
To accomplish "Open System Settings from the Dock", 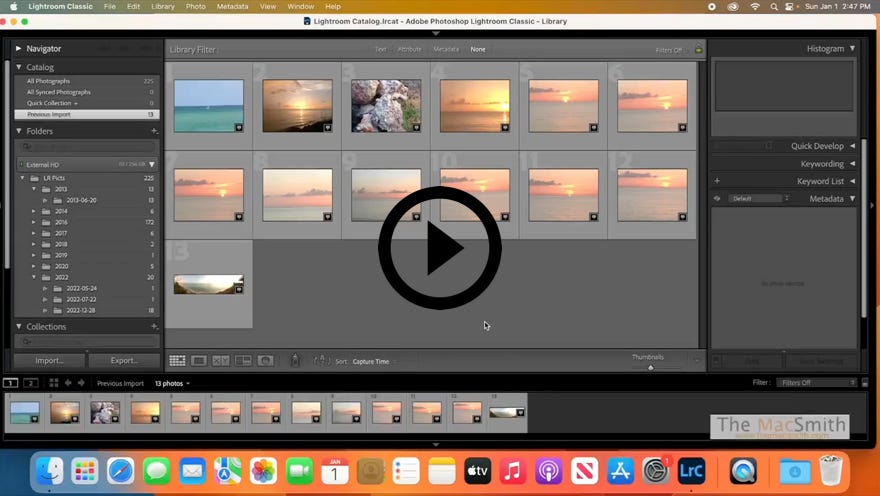I will [x=656, y=471].
